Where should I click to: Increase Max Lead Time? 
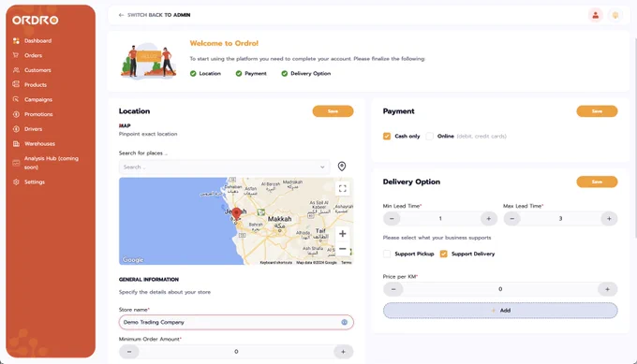(609, 219)
